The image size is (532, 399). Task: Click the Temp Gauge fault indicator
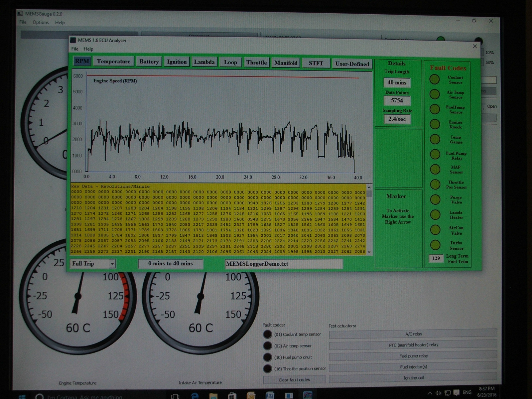435,139
